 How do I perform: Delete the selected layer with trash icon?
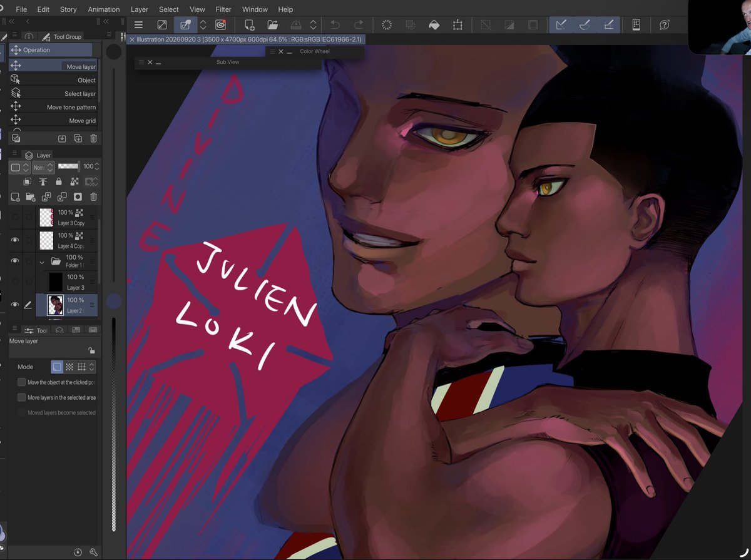[93, 196]
